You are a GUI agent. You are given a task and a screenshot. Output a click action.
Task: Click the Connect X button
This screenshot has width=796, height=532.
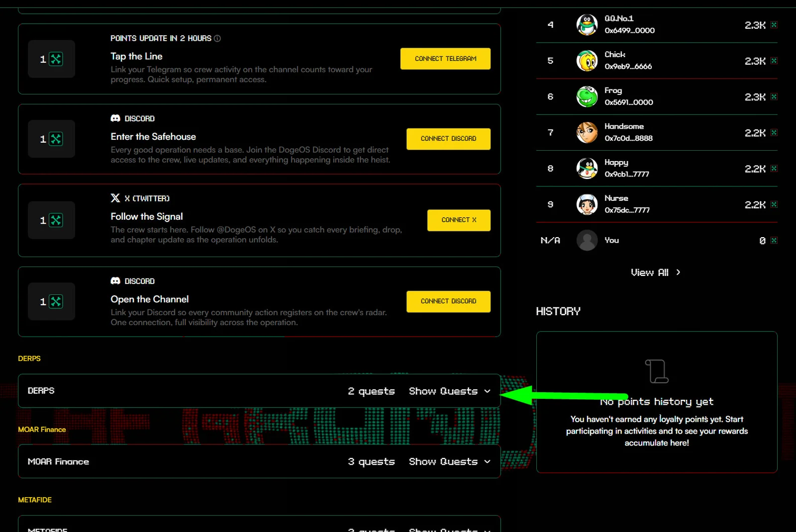pyautogui.click(x=459, y=220)
